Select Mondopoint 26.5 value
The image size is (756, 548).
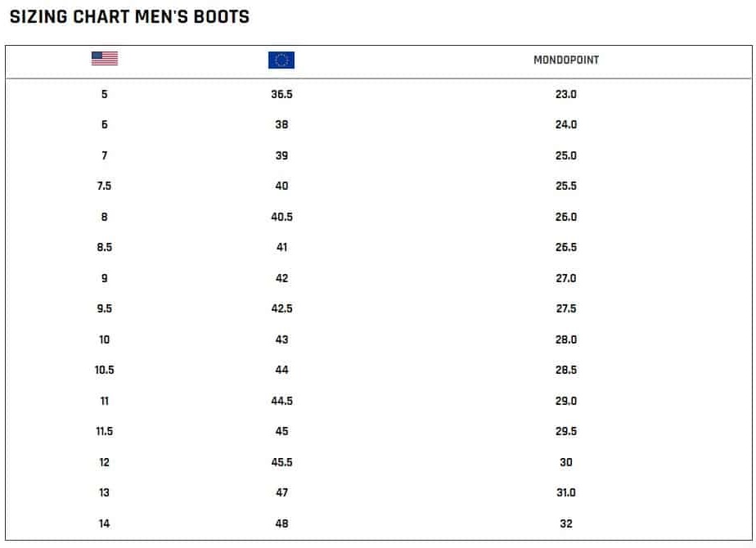tap(566, 247)
